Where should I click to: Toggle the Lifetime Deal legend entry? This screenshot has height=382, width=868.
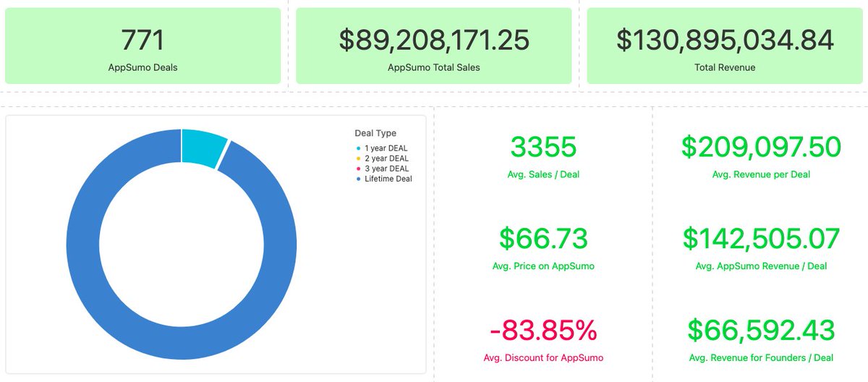384,179
